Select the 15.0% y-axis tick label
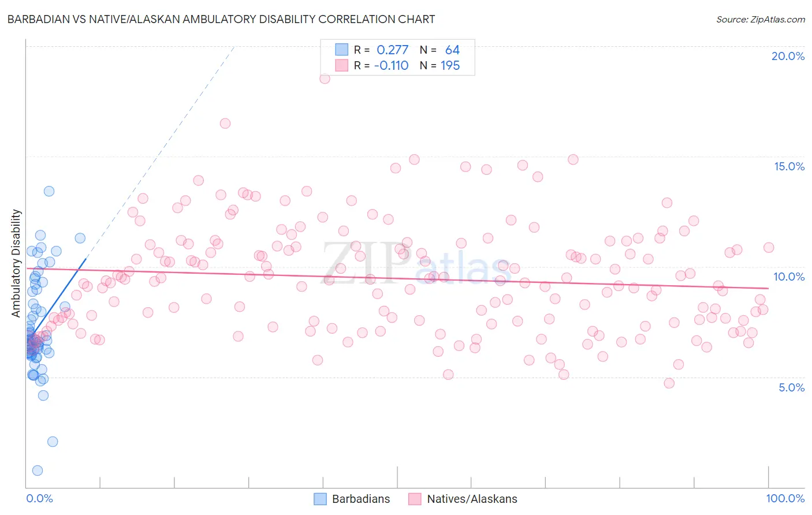Image resolution: width=812 pixels, height=515 pixels. 789,166
